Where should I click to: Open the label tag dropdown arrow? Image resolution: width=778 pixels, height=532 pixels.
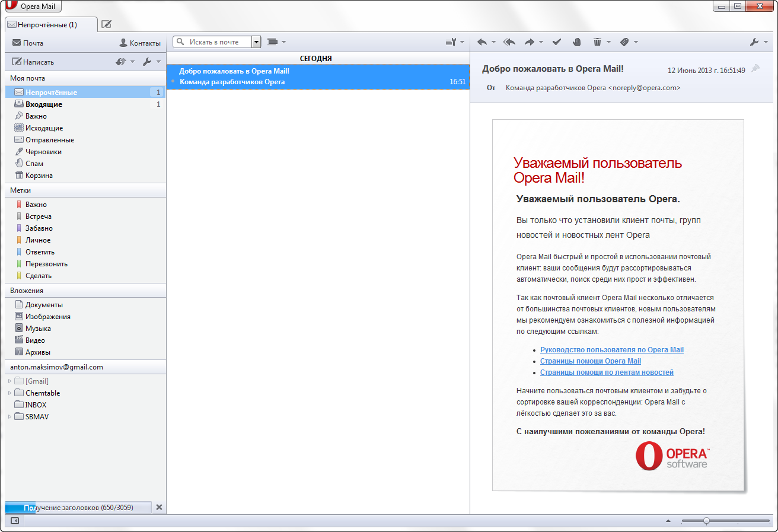click(636, 43)
